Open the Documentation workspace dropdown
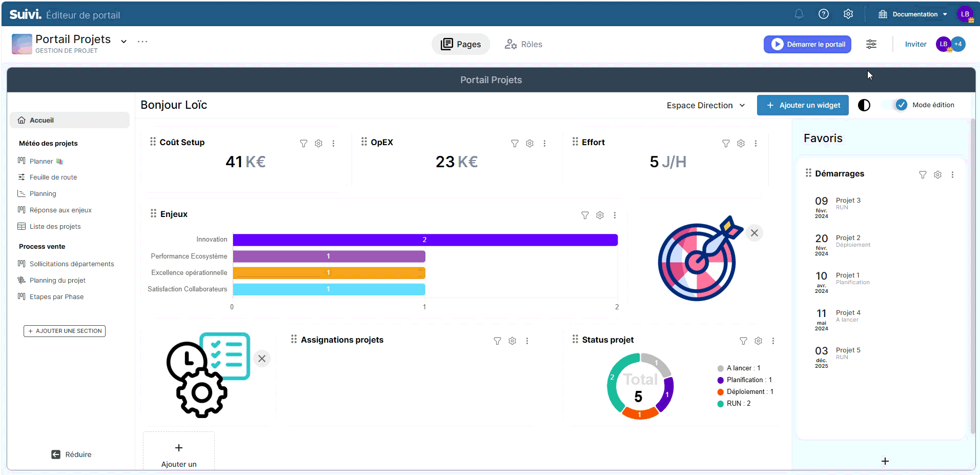This screenshot has height=475, width=980. (913, 14)
